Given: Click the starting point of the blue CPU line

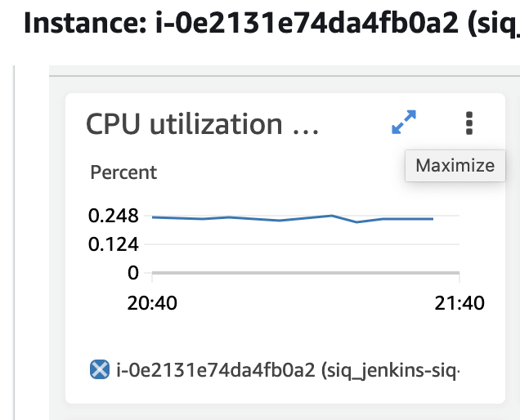Looking at the screenshot, I should pos(153,217).
